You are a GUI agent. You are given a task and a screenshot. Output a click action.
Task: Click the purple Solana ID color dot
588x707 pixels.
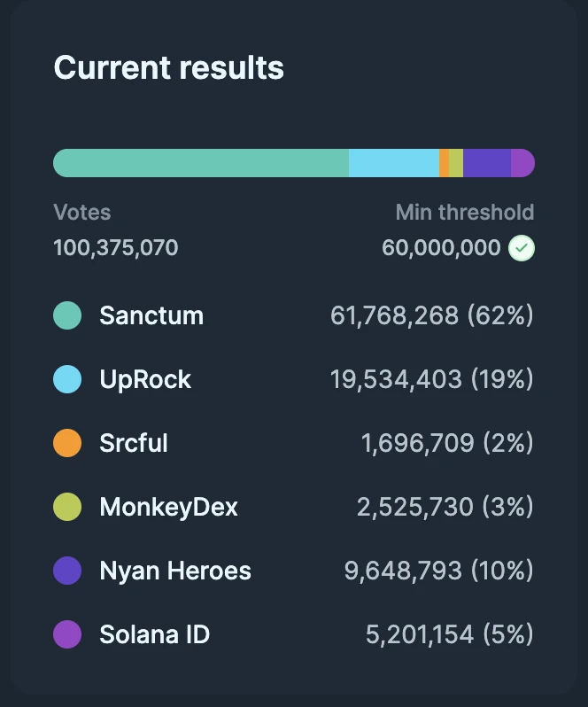(67, 634)
